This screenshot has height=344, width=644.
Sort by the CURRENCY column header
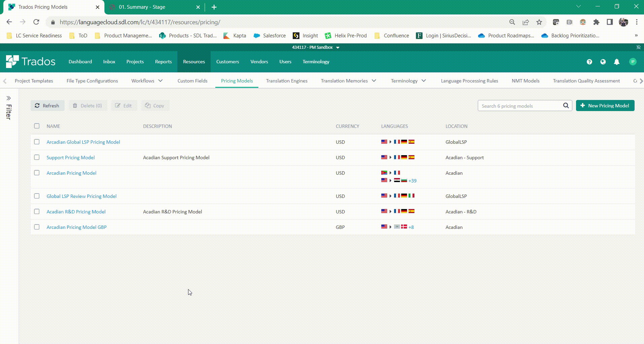(347, 126)
